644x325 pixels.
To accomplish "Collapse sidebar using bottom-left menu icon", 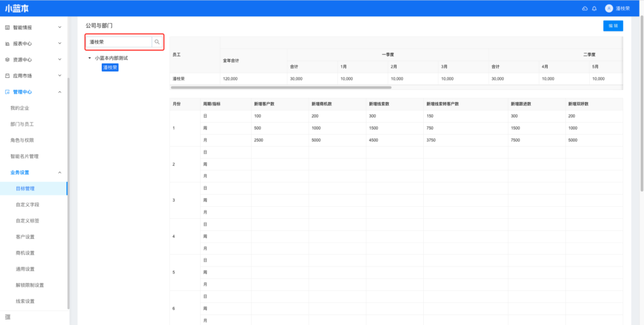I will point(8,317).
